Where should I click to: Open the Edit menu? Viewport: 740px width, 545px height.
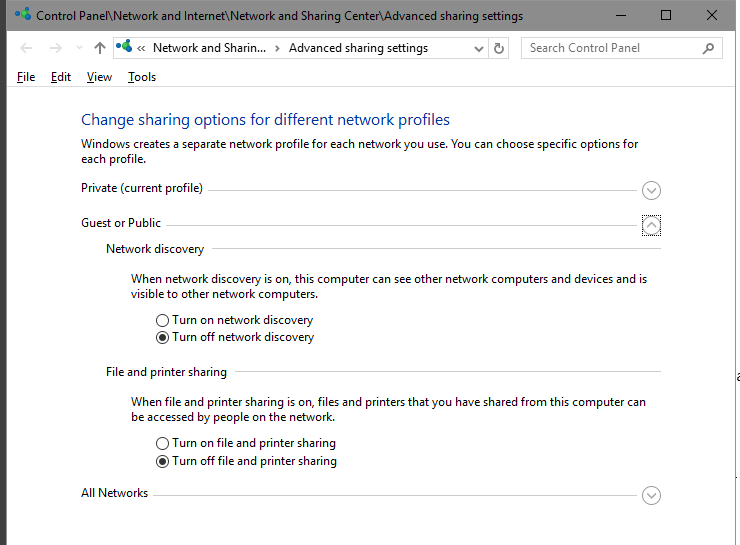(x=61, y=77)
